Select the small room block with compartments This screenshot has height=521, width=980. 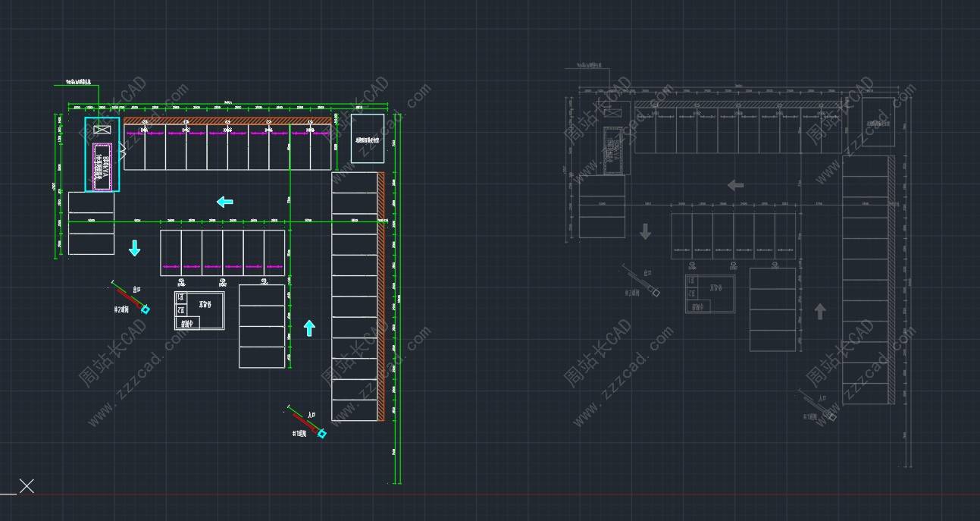(x=199, y=311)
